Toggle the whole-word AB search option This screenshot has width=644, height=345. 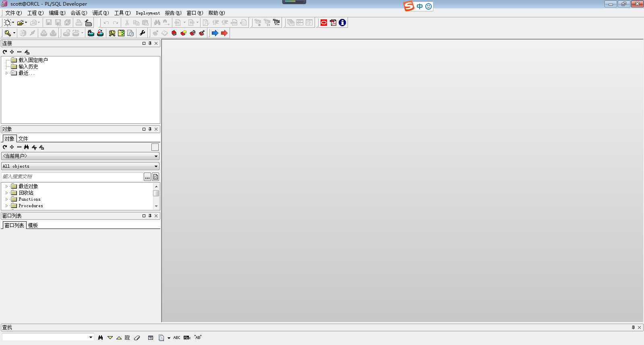[x=187, y=338]
